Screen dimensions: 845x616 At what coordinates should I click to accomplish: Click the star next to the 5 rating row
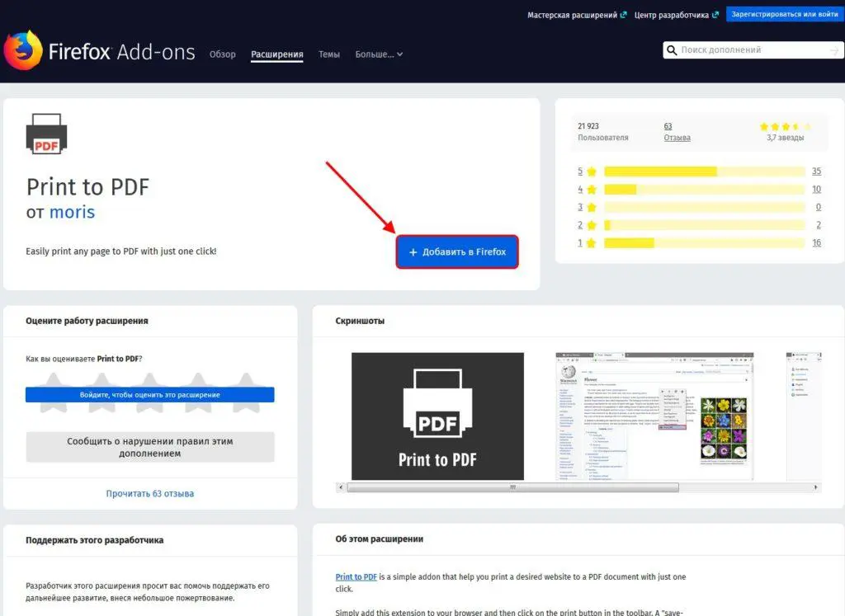[591, 172]
